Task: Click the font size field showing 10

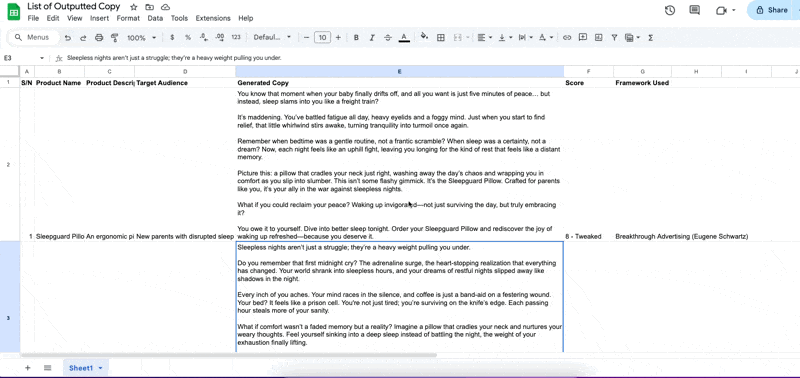Action: click(322, 38)
